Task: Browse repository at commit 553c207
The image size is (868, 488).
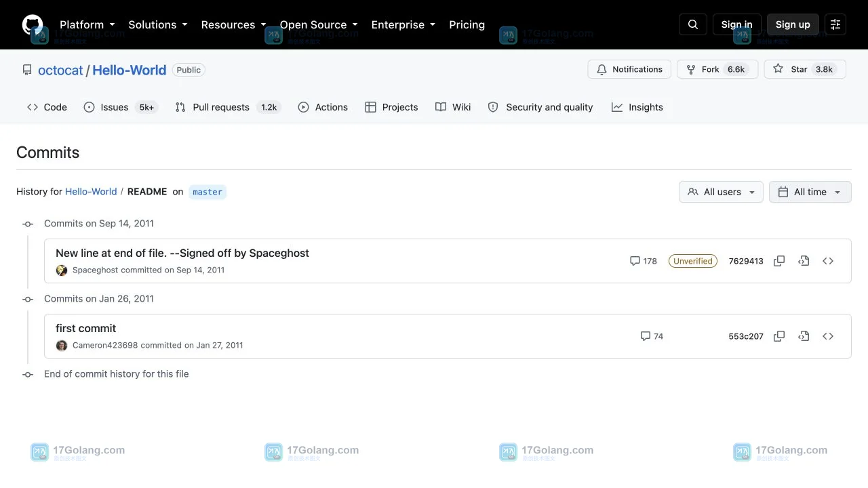Action: point(828,336)
